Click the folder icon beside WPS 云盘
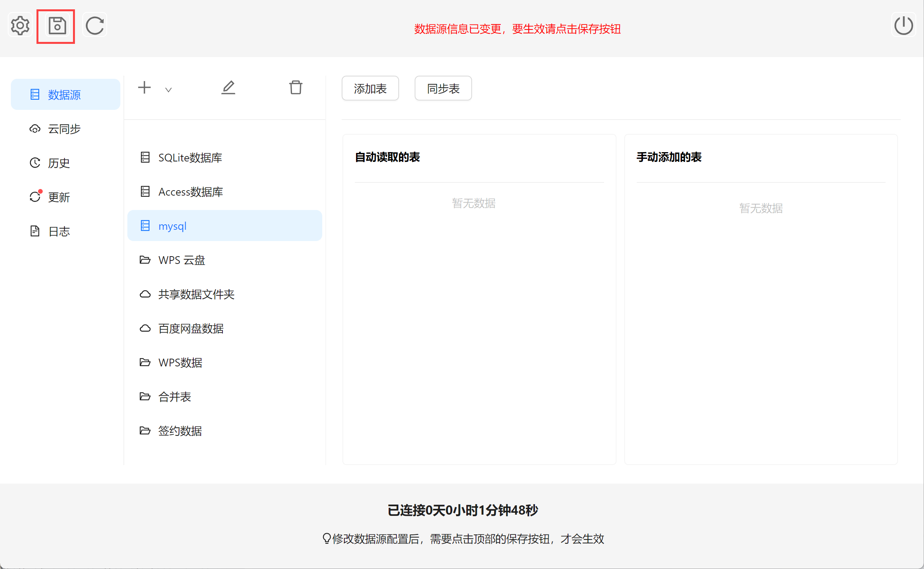924x569 pixels. tap(145, 260)
